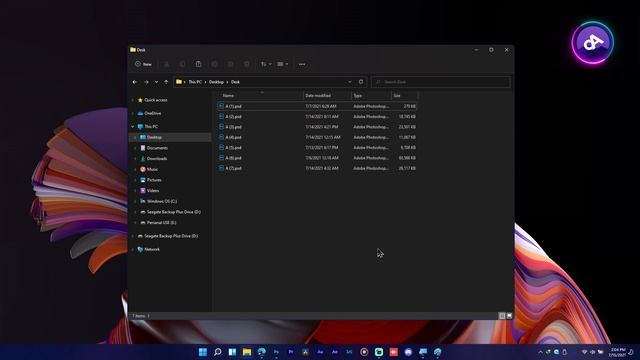Select the file A (3).psd
Viewport: 640px width, 360px height.
(x=317, y=127)
